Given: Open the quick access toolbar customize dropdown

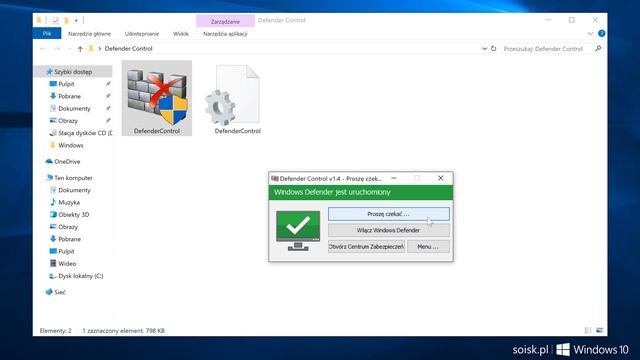Looking at the screenshot, I should (x=76, y=20).
